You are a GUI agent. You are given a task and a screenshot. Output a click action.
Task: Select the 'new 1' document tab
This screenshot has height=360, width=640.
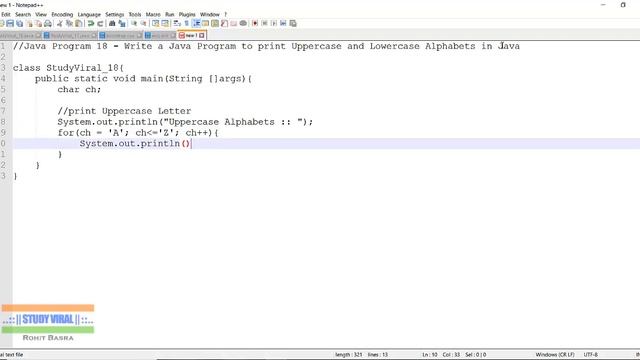(x=192, y=36)
